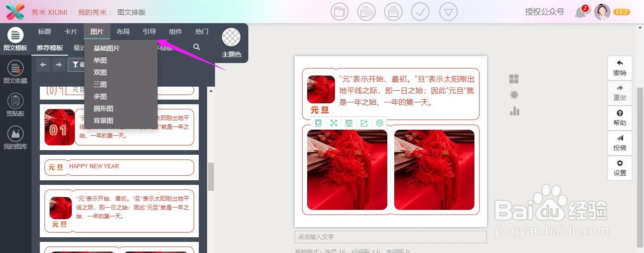Click the 撤销 undo button
644x253 pixels.
point(619,68)
